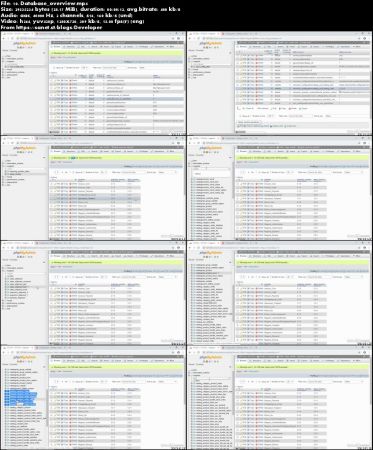
Task: Click the Filter rows field in frame 1
Action: coord(114,68)
